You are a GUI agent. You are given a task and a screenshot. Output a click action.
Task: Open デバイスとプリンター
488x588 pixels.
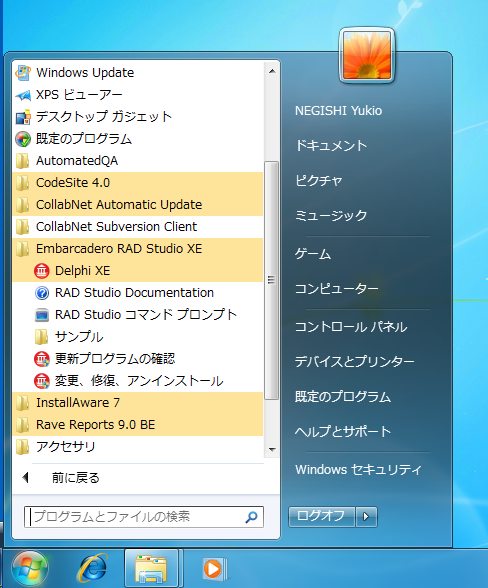354,362
